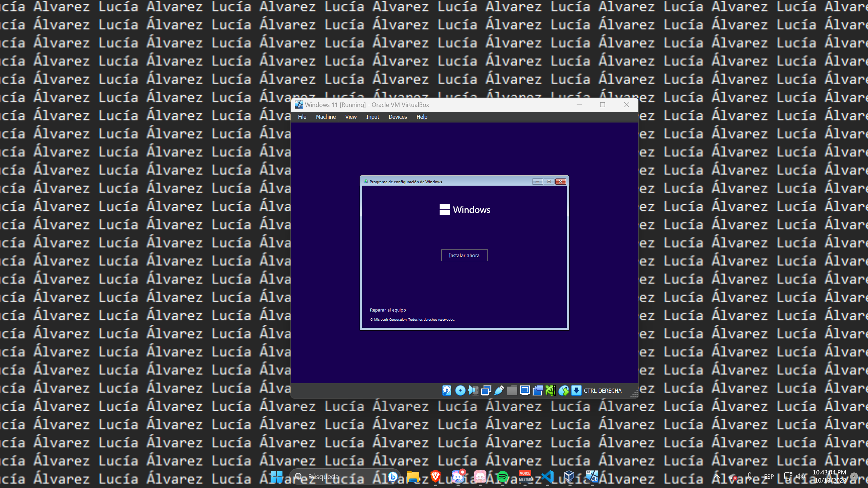This screenshot has height=488, width=868.
Task: Click the network adapter status icon
Action: coord(486,391)
